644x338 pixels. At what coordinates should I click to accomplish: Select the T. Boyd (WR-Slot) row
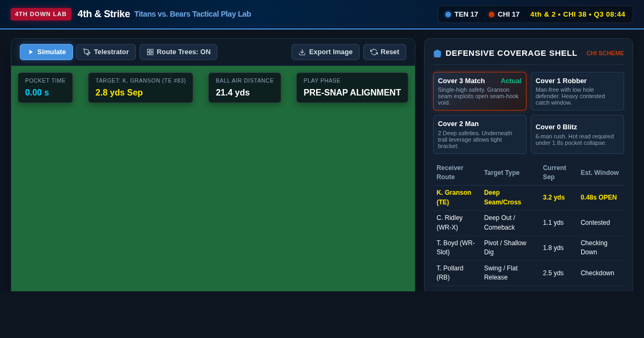click(x=529, y=248)
